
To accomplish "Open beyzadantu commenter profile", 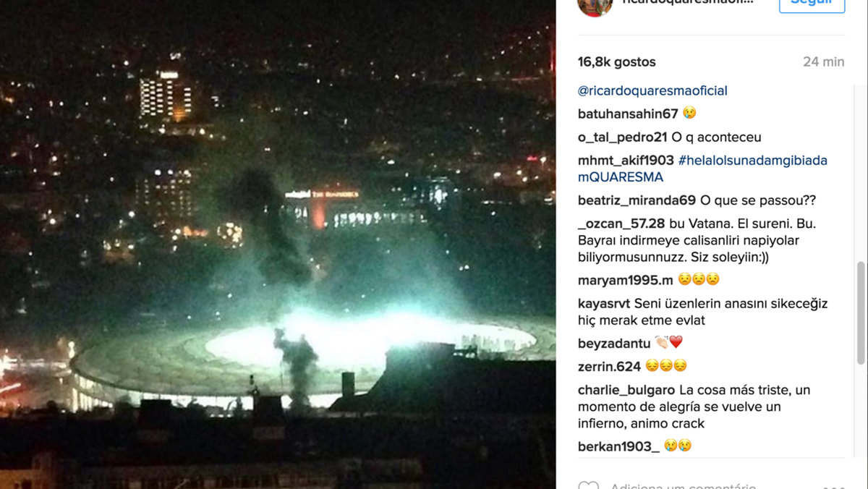I will click(x=614, y=344).
